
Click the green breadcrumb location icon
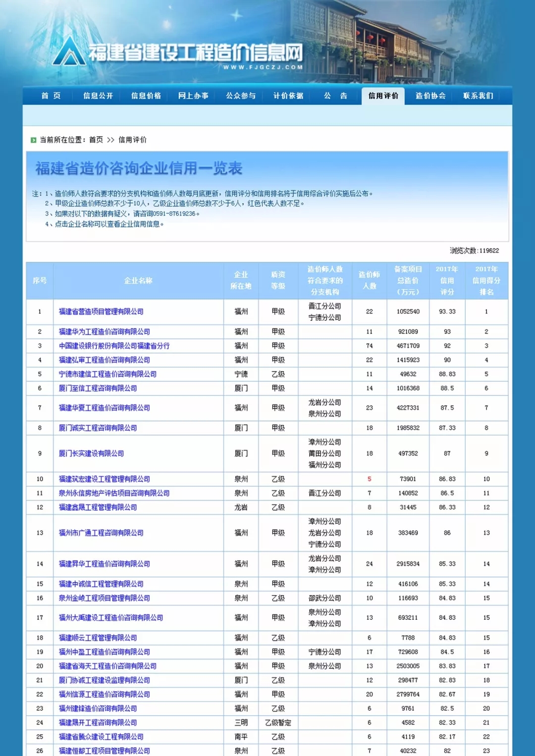tap(33, 140)
